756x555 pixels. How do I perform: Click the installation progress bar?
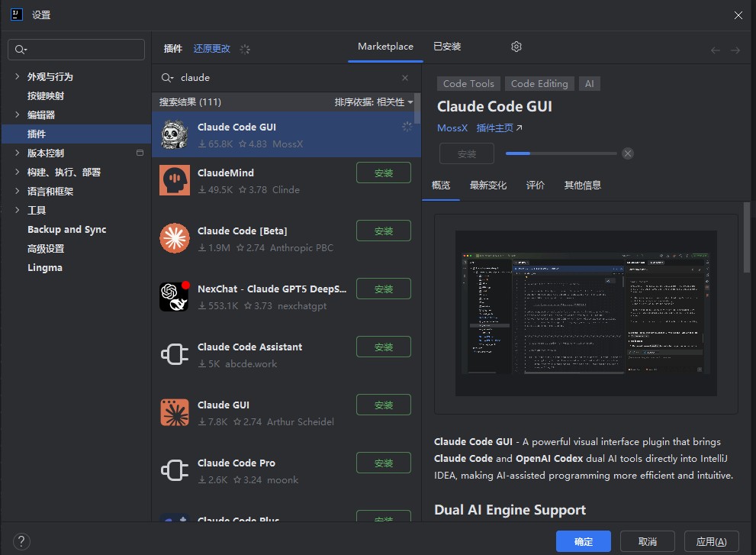(561, 153)
